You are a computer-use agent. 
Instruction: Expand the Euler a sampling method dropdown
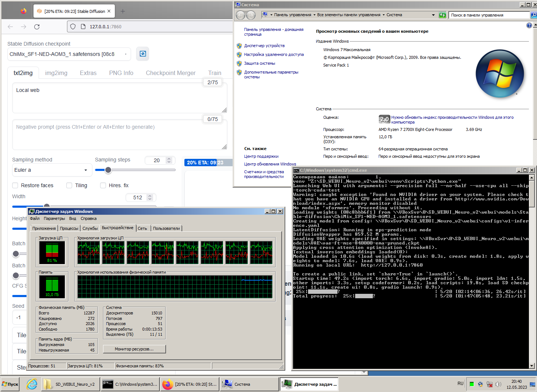[x=51, y=170]
